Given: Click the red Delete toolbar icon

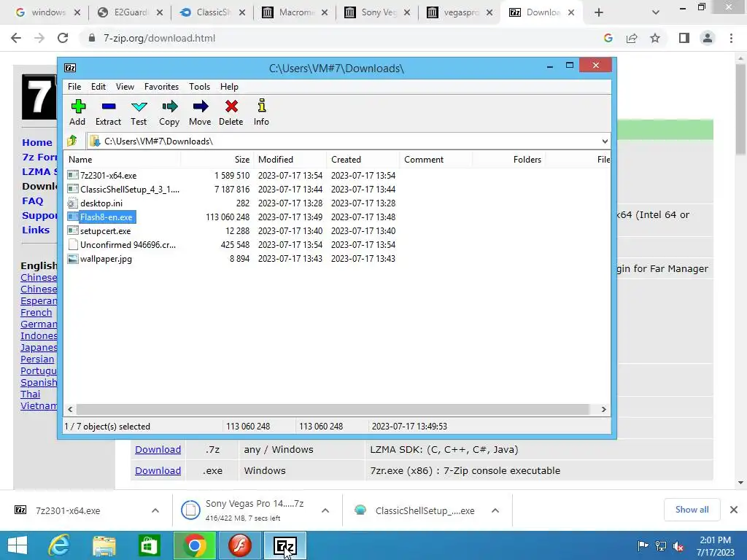Looking at the screenshot, I should 231,112.
